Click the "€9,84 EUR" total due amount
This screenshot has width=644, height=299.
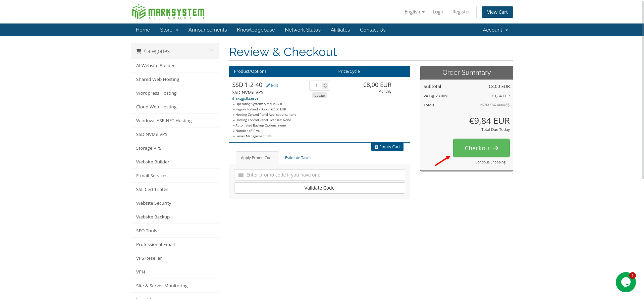(489, 121)
